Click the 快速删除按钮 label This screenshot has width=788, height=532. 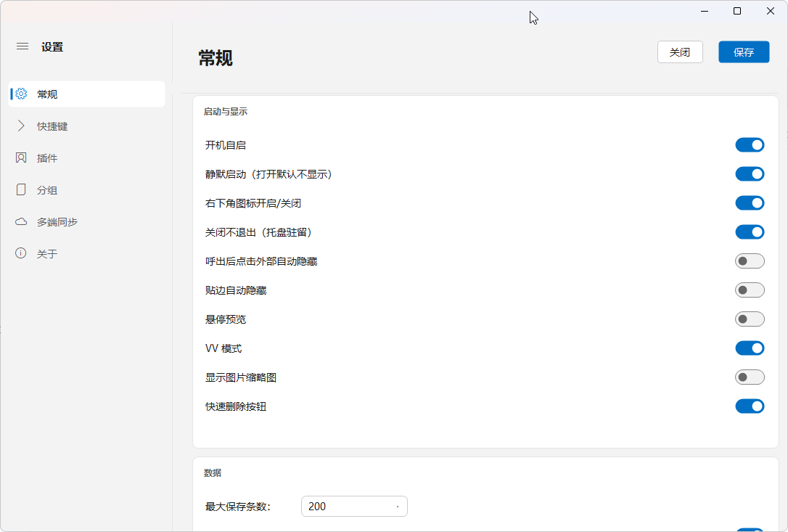[x=236, y=406]
